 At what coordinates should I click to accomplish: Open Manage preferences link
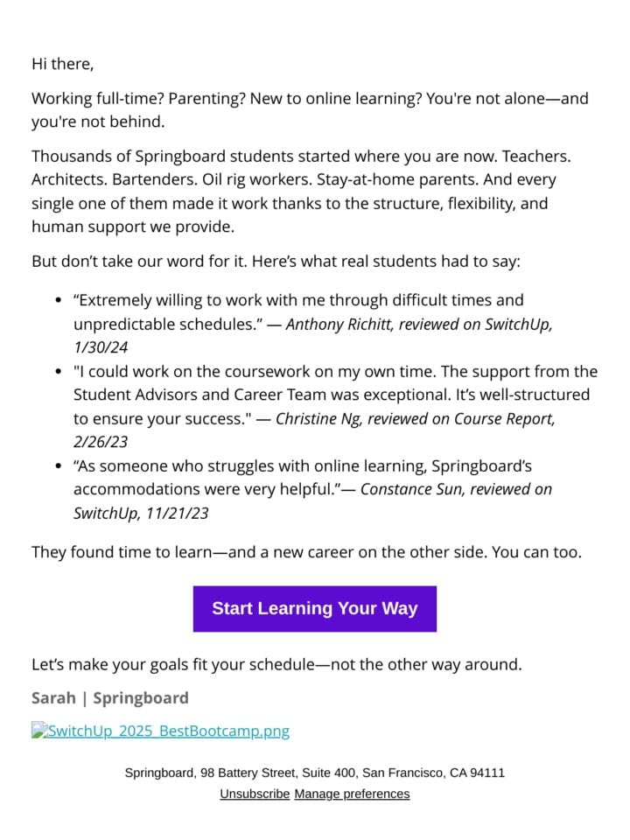352,794
